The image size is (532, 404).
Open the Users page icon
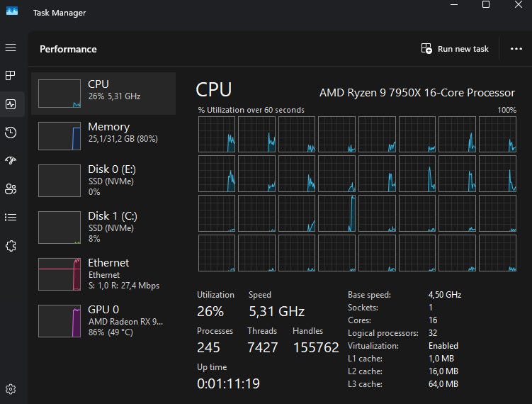pyautogui.click(x=11, y=189)
